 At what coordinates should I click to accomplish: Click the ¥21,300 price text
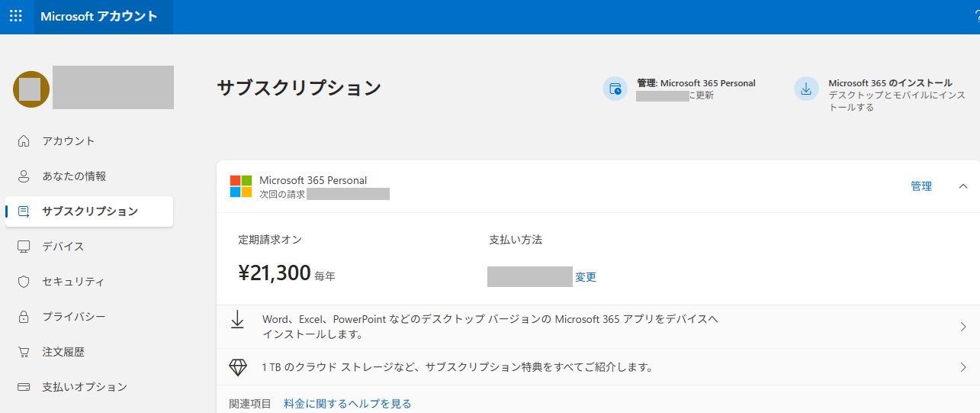(x=275, y=273)
